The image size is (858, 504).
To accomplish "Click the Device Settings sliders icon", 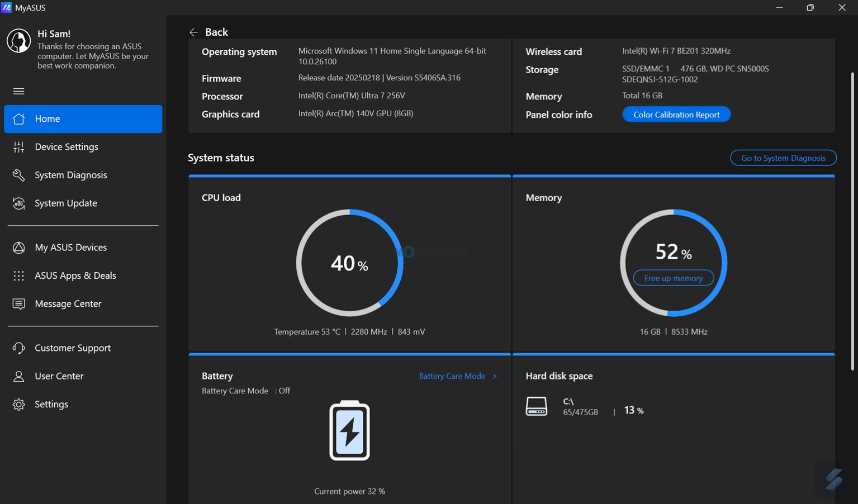I will [x=18, y=147].
